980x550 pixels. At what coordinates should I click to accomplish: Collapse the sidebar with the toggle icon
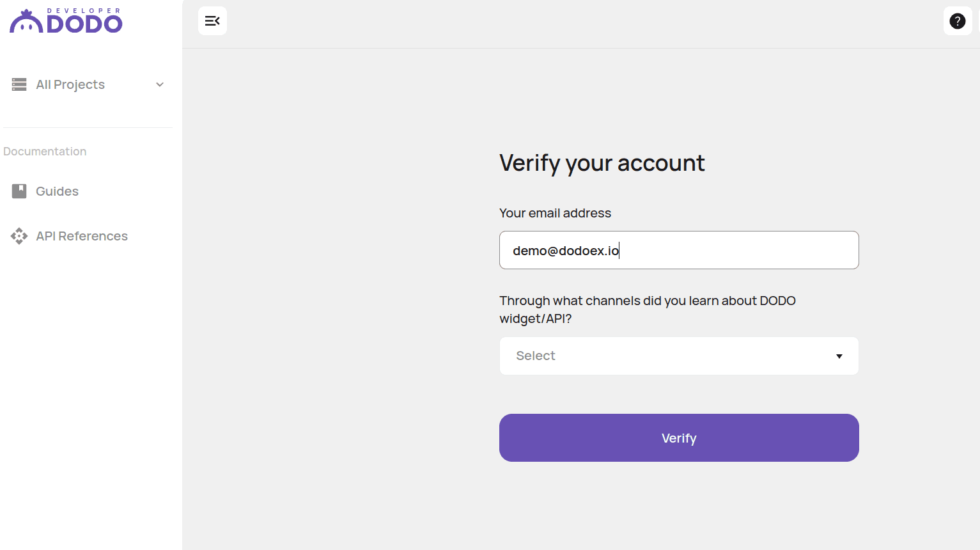pyautogui.click(x=212, y=21)
